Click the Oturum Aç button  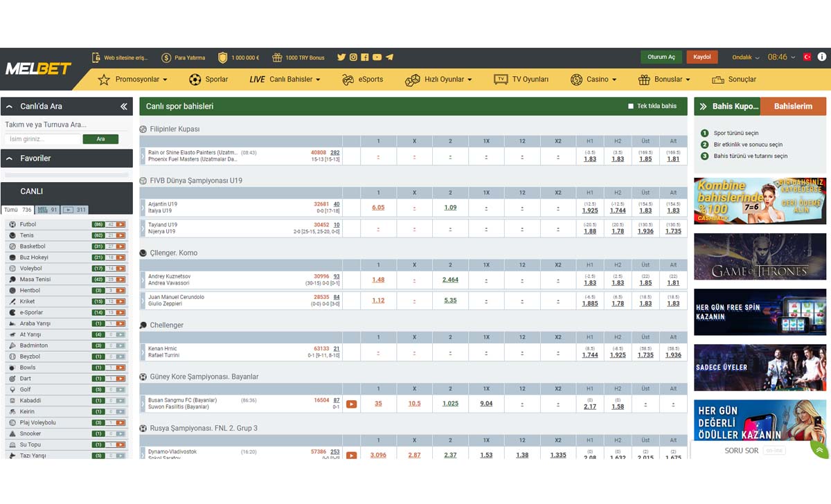pyautogui.click(x=661, y=57)
